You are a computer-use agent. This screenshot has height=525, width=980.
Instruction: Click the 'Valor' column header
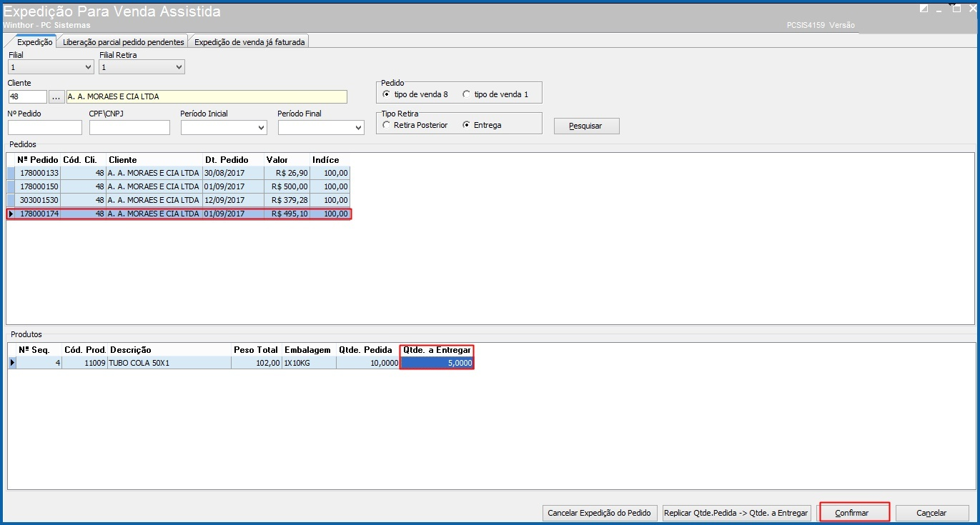(x=287, y=160)
